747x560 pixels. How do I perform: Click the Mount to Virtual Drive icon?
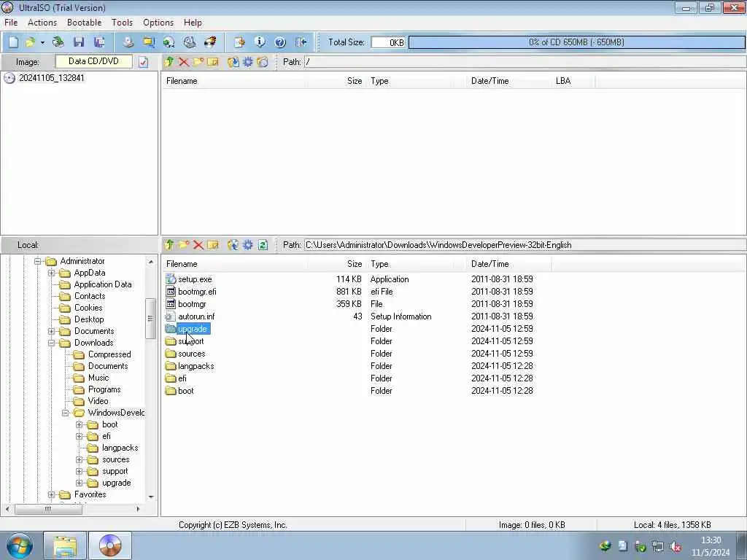click(x=190, y=42)
